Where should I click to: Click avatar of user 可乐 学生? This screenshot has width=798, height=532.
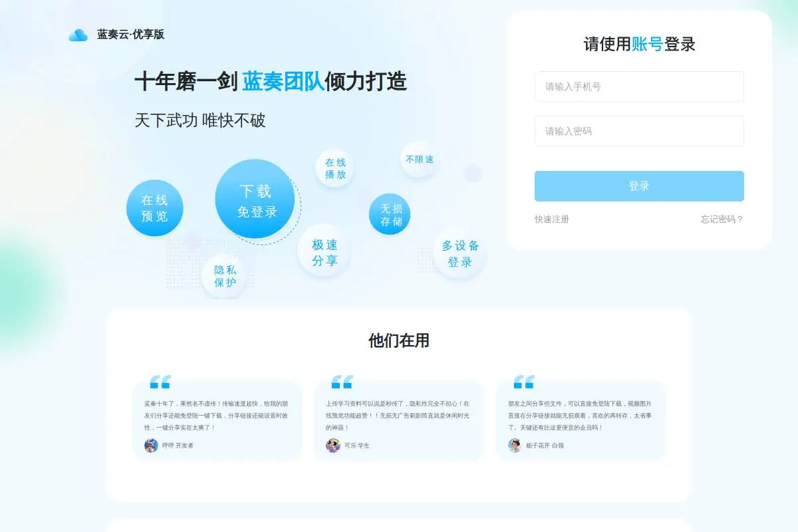[x=333, y=446]
